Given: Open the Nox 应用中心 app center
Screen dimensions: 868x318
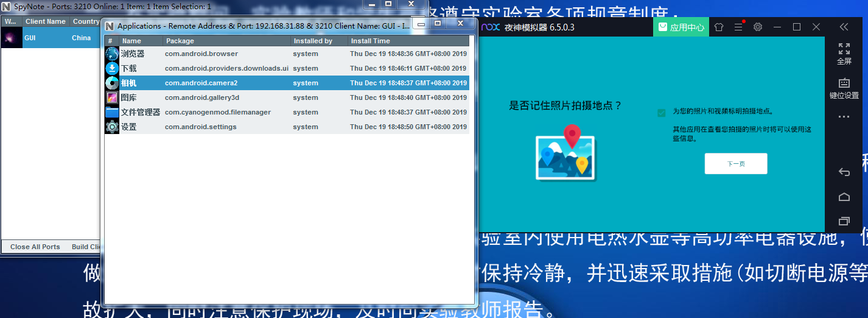Looking at the screenshot, I should (681, 27).
